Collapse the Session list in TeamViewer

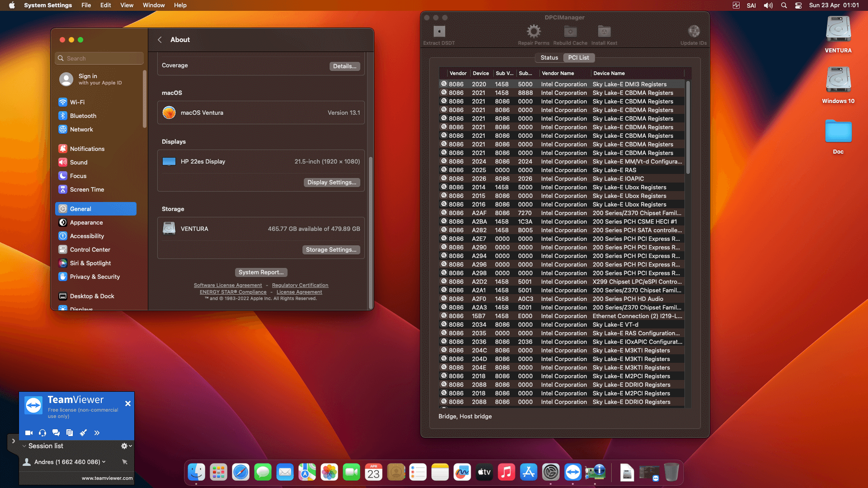(x=24, y=446)
